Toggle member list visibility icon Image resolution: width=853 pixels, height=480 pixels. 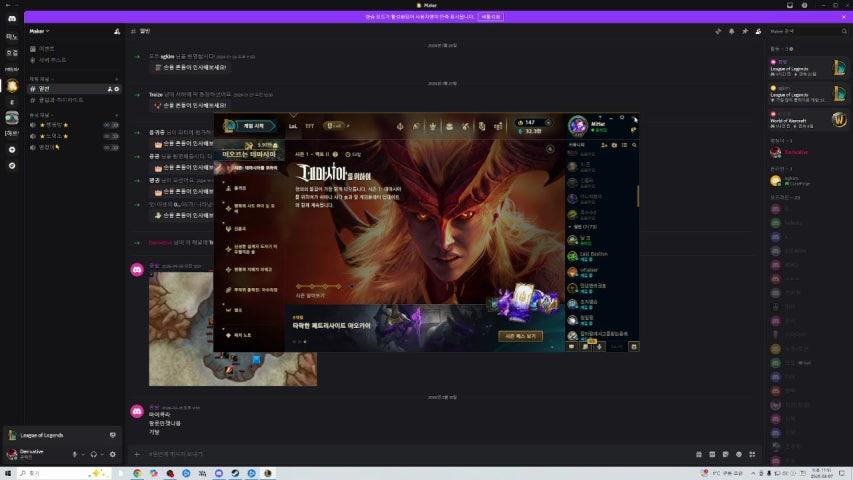(x=759, y=31)
